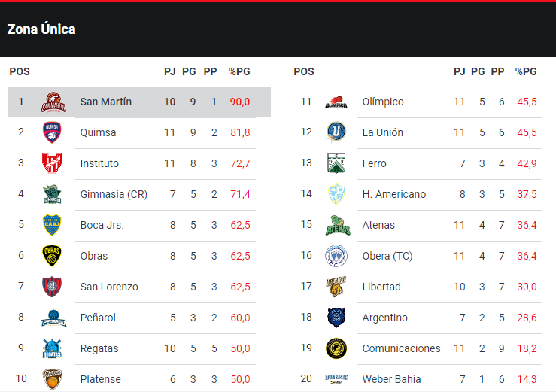Open the Instituto team name link
The image size is (556, 392).
99,163
